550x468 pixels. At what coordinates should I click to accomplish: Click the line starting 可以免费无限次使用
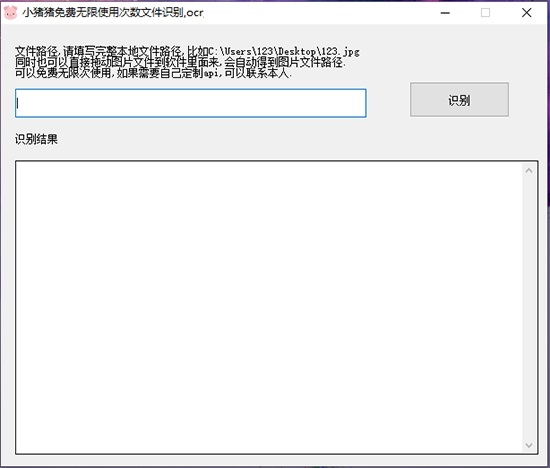coord(153,73)
